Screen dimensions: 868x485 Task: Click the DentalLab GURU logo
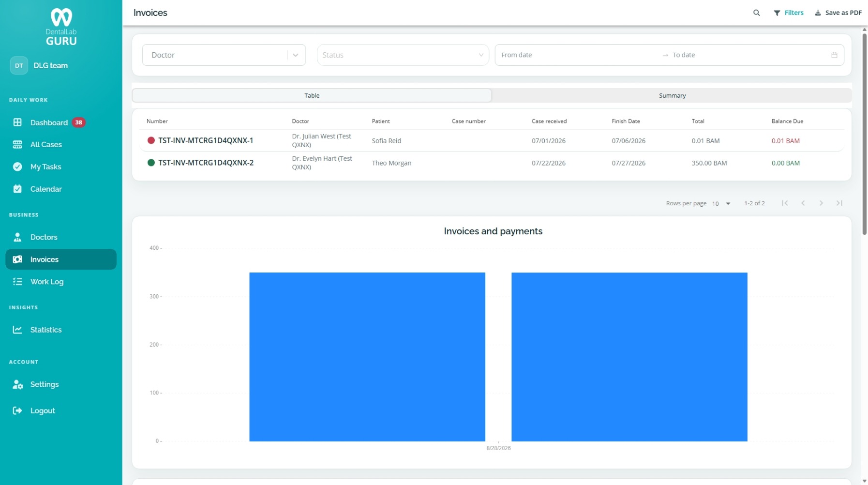coord(61,27)
